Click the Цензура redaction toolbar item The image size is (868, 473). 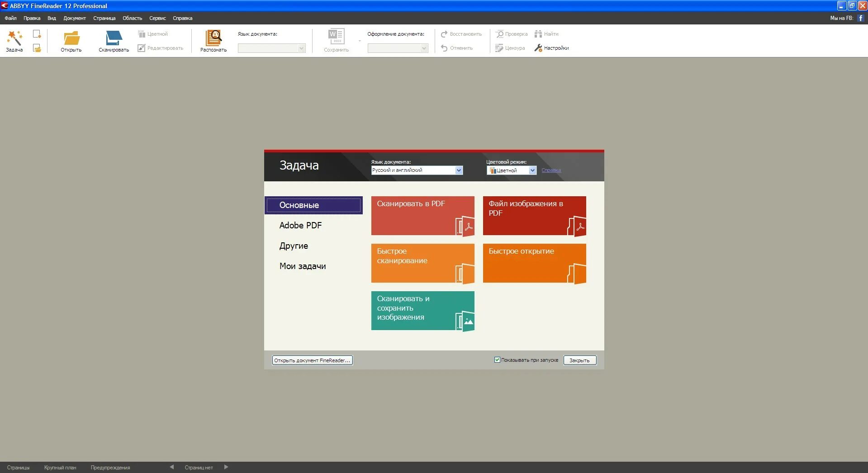tap(510, 48)
